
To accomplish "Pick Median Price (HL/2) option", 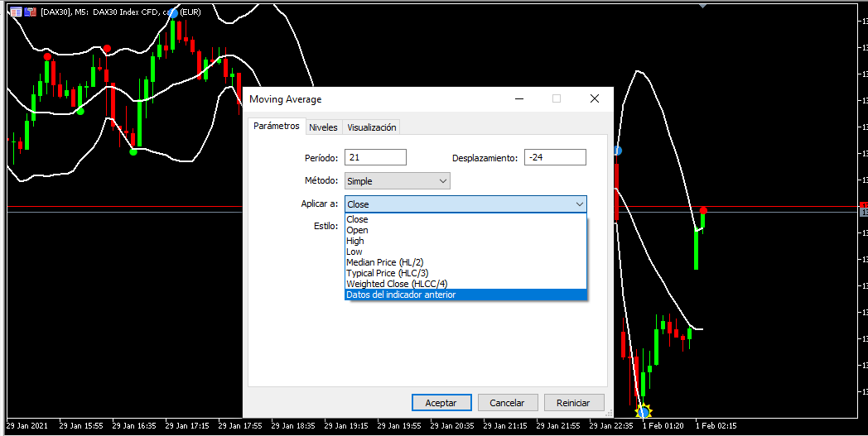I will click(465, 262).
